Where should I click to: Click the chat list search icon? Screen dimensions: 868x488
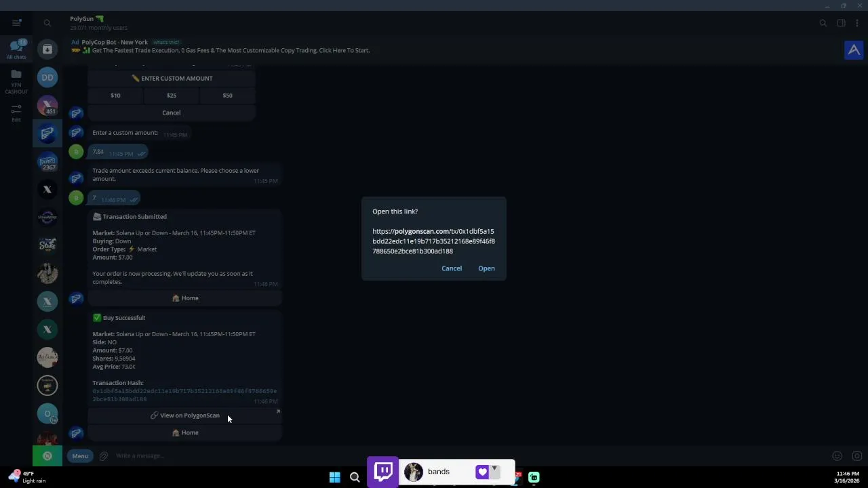pyautogui.click(x=47, y=23)
